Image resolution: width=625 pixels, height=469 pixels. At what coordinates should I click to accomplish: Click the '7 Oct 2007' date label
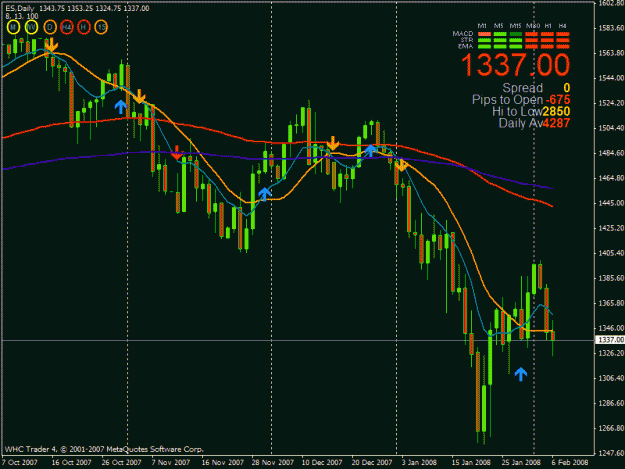tap(20, 463)
